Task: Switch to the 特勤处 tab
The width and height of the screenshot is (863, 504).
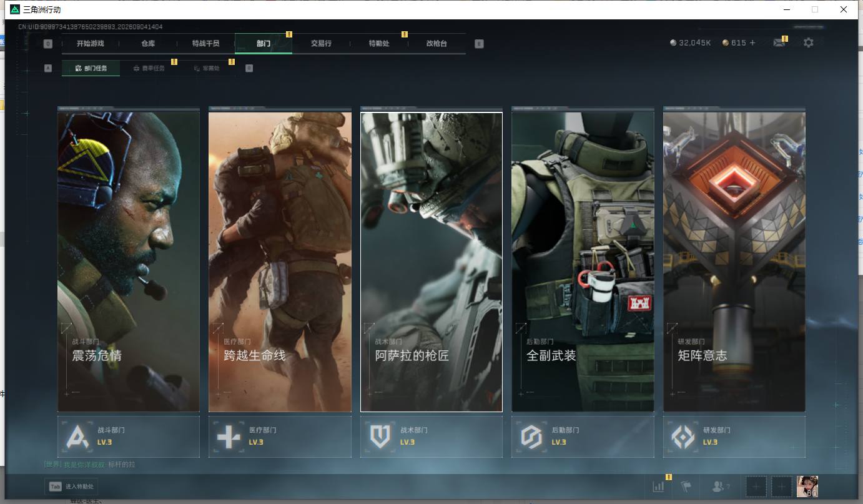Action: tap(379, 44)
